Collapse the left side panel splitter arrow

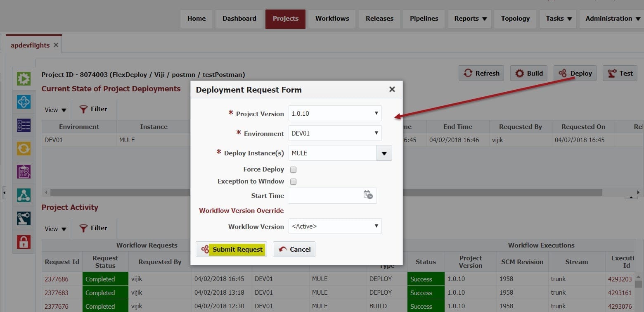click(x=4, y=193)
